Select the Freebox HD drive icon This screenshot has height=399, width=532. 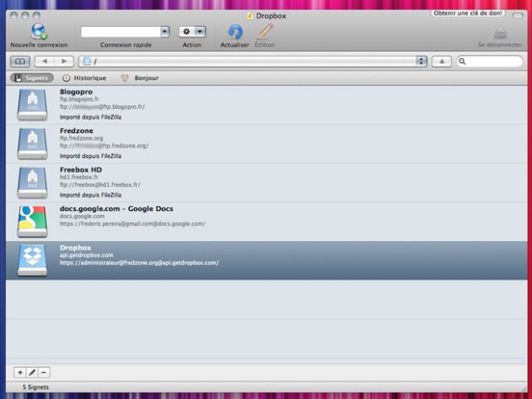[32, 183]
